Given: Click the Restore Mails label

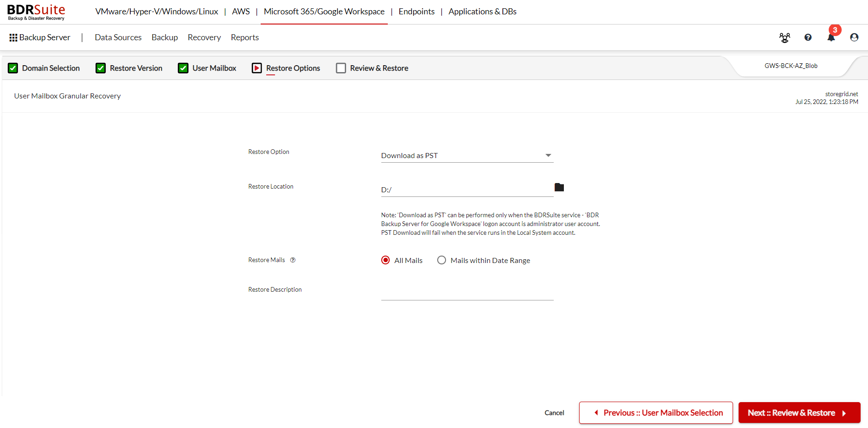Looking at the screenshot, I should pyautogui.click(x=267, y=260).
